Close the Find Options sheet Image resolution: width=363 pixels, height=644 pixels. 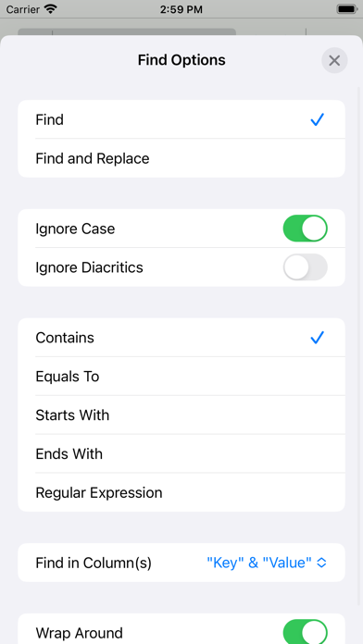(x=334, y=61)
